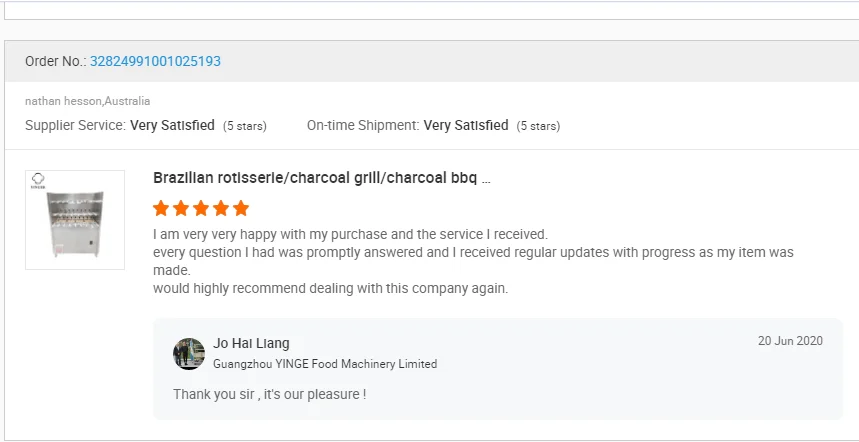Viewport: 859px width, 442px height.
Task: Click the second orange rating star
Action: (181, 209)
